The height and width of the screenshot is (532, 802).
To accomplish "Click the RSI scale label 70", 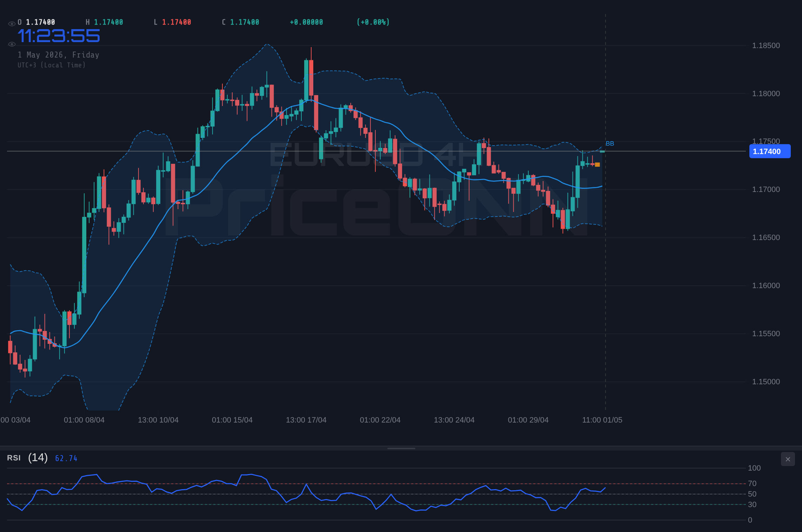I will 752,484.
